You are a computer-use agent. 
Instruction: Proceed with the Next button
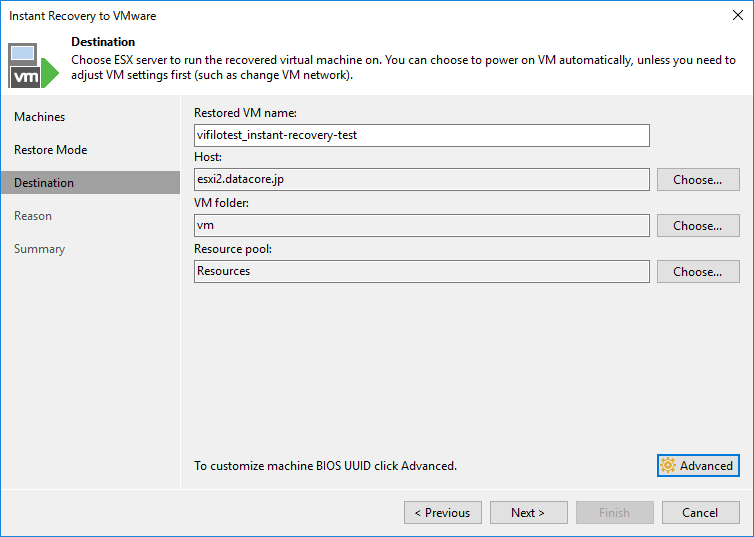click(528, 513)
